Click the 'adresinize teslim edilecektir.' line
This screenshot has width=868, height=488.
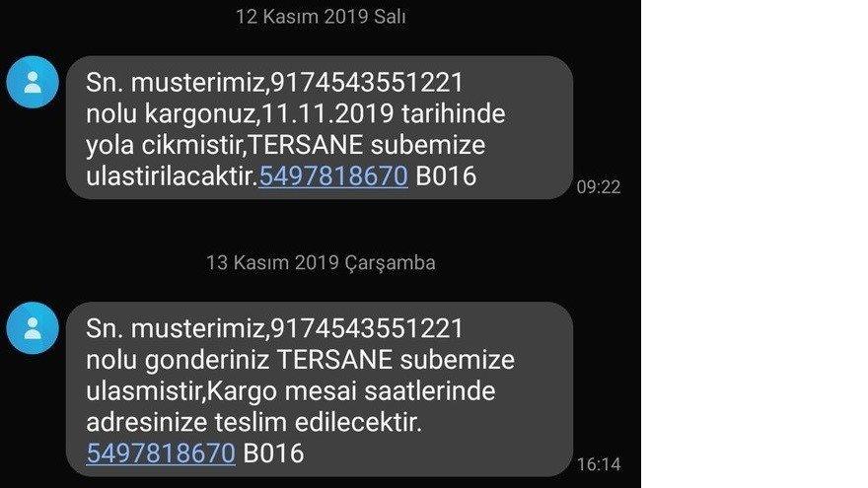click(254, 422)
